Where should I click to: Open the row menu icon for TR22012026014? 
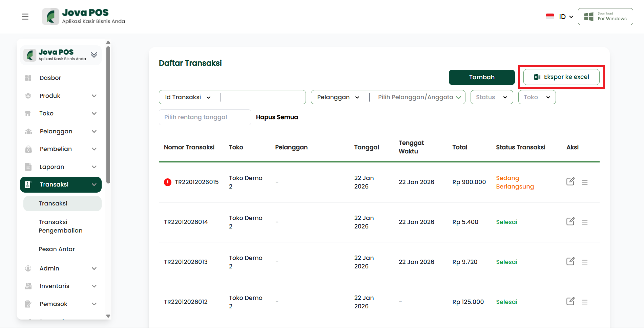pyautogui.click(x=584, y=222)
